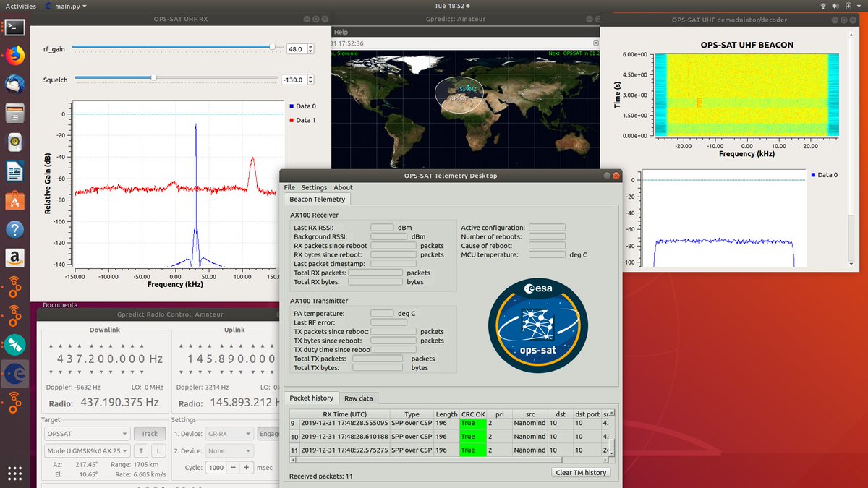
Task: Open the Files manager dock icon
Action: click(14, 114)
